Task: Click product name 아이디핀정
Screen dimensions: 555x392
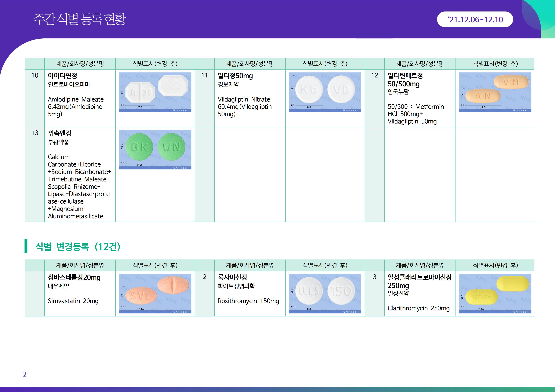Action: pos(62,76)
